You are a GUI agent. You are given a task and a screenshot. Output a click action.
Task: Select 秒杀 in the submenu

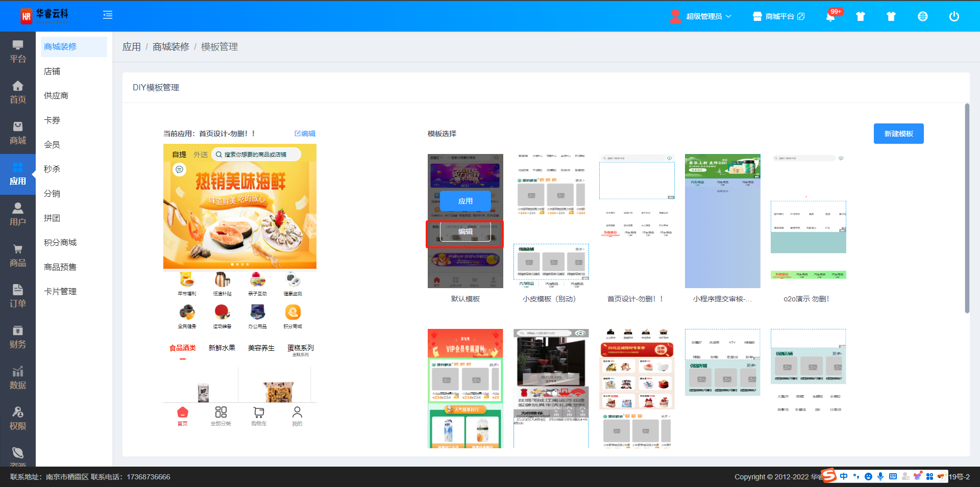52,169
